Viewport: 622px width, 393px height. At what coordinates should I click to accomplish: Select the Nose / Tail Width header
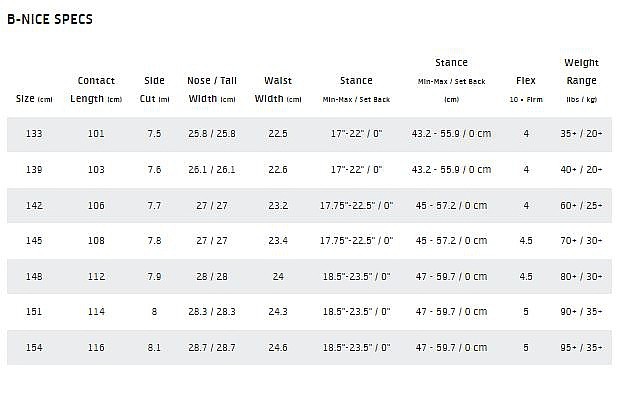(212, 90)
